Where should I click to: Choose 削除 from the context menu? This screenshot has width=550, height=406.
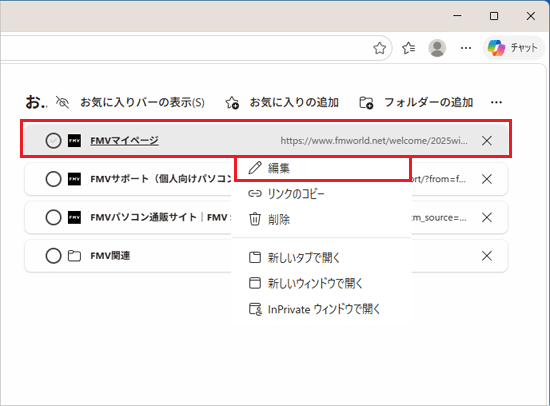point(321,219)
